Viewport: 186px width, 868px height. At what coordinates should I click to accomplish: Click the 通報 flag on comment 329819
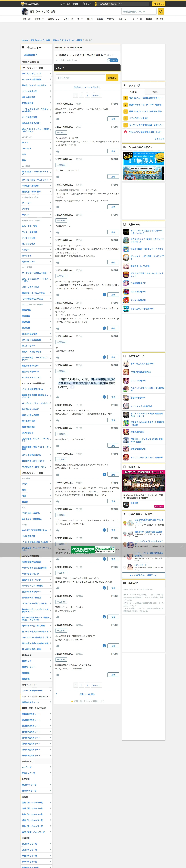click(x=115, y=240)
